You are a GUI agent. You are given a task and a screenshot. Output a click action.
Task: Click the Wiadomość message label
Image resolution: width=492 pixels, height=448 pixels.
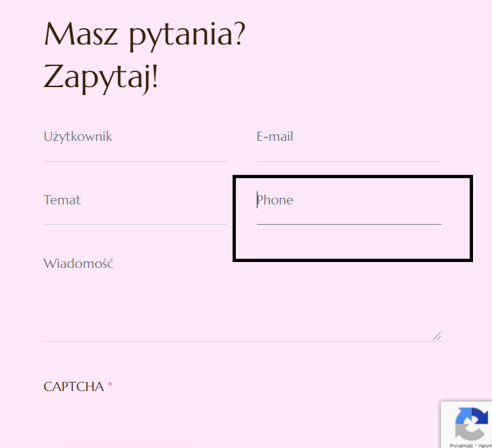pyautogui.click(x=79, y=263)
